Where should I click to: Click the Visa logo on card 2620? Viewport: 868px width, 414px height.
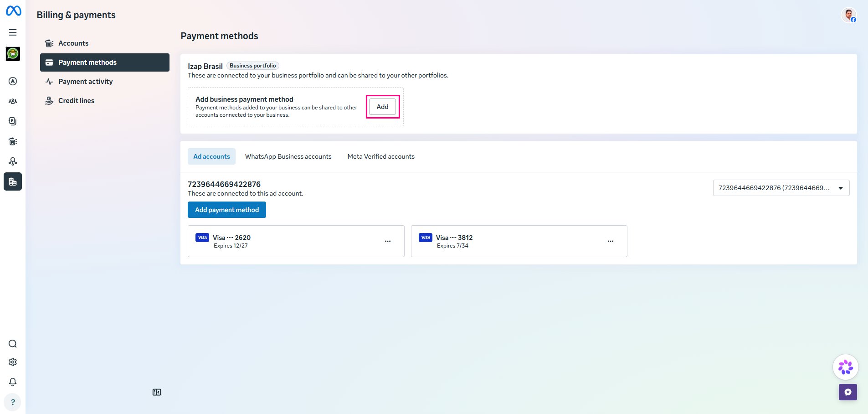202,238
